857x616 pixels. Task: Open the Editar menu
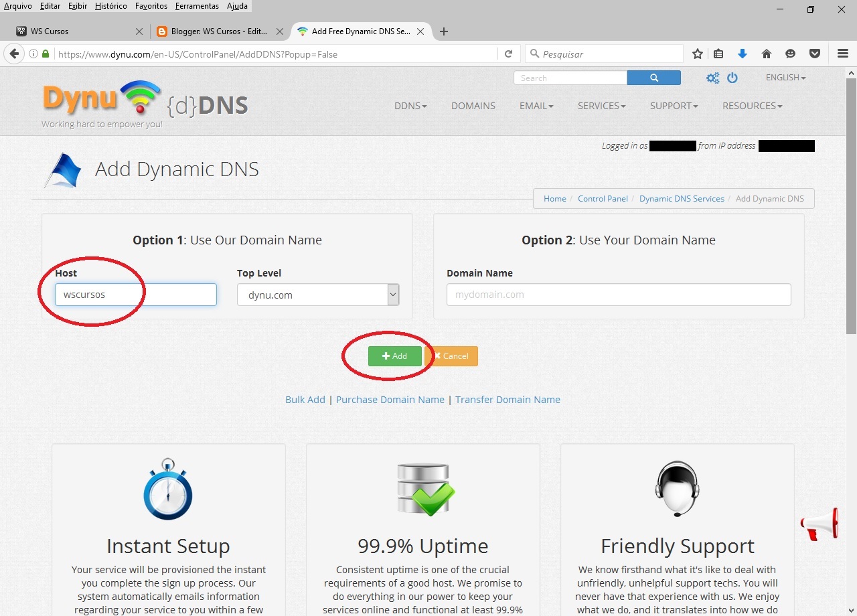point(50,6)
